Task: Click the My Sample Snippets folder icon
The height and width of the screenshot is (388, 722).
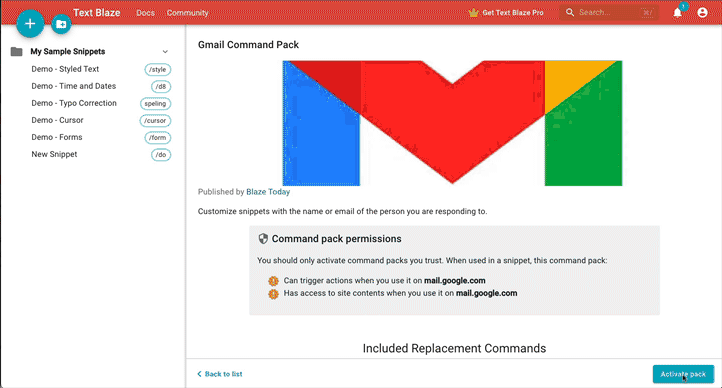Action: click(x=17, y=51)
